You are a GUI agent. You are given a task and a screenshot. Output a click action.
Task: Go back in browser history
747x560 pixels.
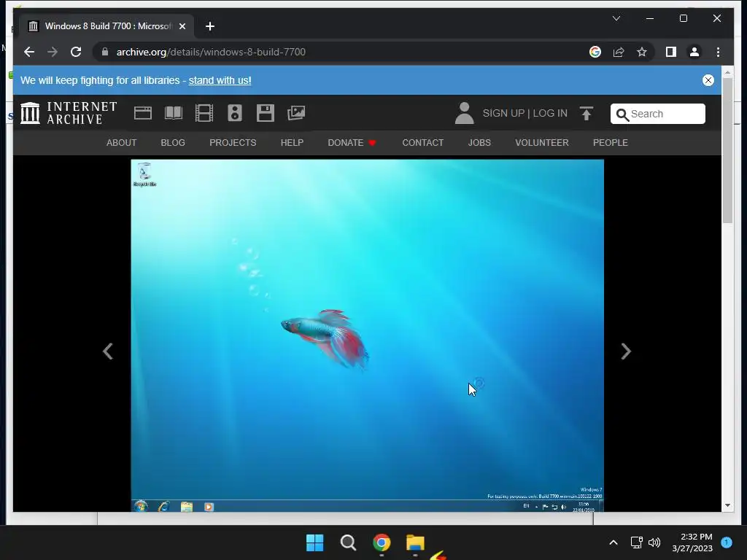[x=29, y=52]
